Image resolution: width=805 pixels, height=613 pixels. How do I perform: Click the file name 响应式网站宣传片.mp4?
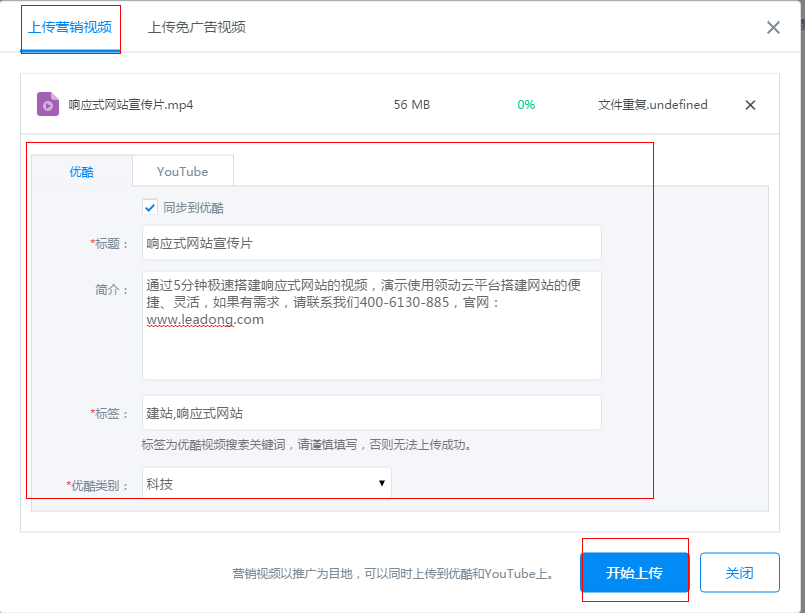coord(135,104)
